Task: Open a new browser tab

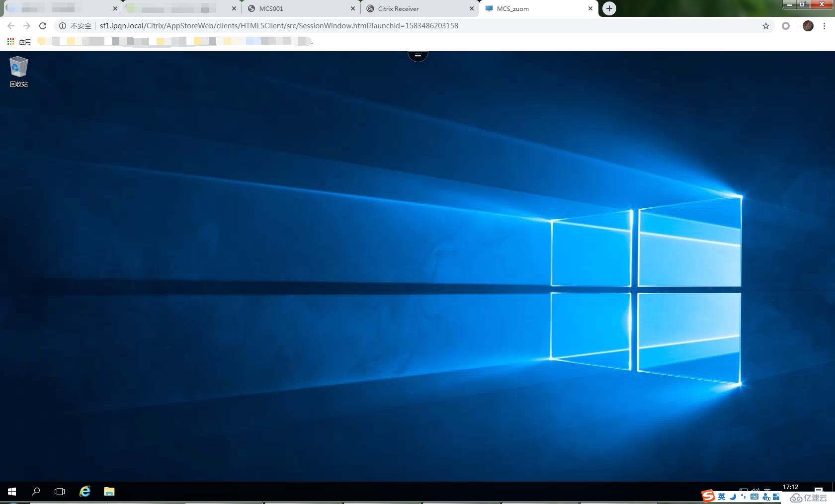Action: (x=609, y=8)
